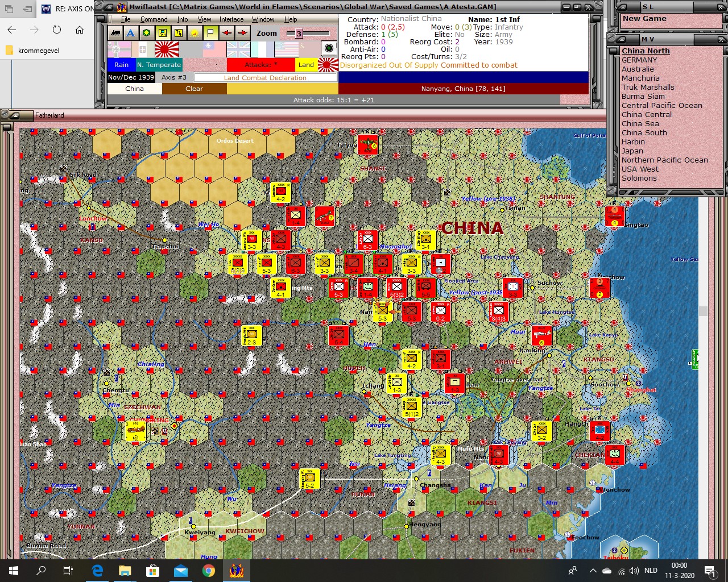This screenshot has width=728, height=582.
Task: Select the United Kingdom flag in the flag row
Action: [x=238, y=49]
